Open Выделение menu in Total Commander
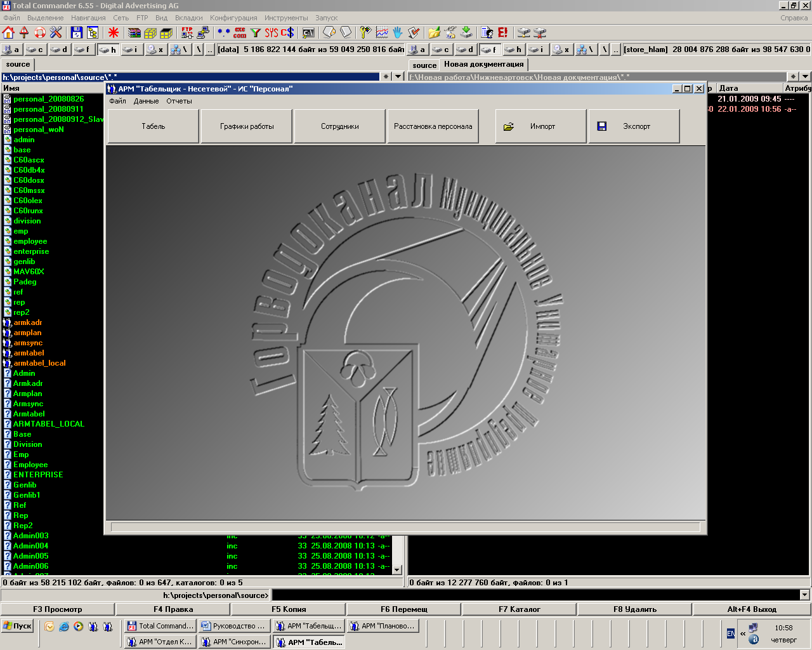Viewport: 812px width, 650px height. pyautogui.click(x=46, y=18)
